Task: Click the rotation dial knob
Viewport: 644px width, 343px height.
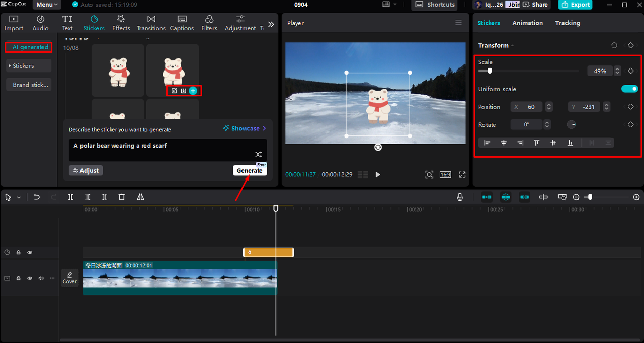Action: [x=572, y=124]
